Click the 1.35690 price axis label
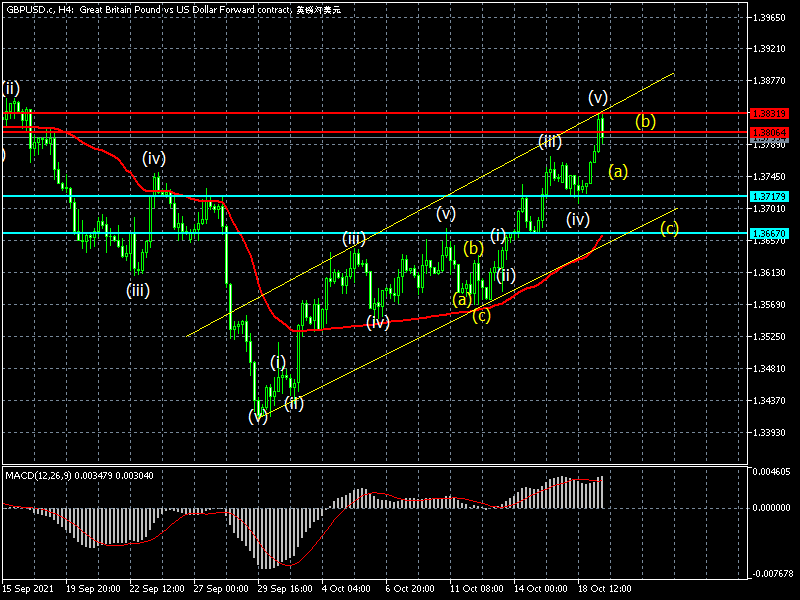 coord(769,305)
